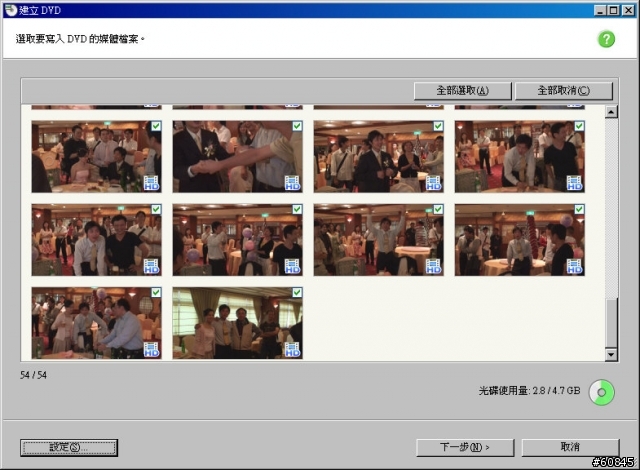Viewport: 640px width, 470px height.
Task: Select thumbnail of man raising both arms
Action: (x=379, y=240)
